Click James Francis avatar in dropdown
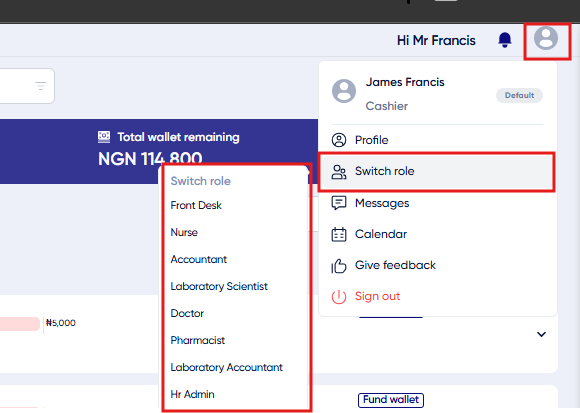The image size is (580, 413). click(344, 91)
